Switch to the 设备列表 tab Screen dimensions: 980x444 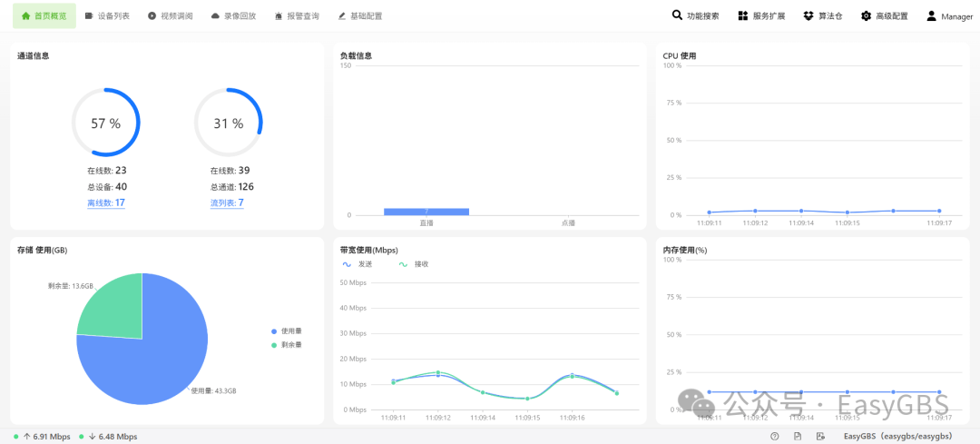[x=107, y=16]
